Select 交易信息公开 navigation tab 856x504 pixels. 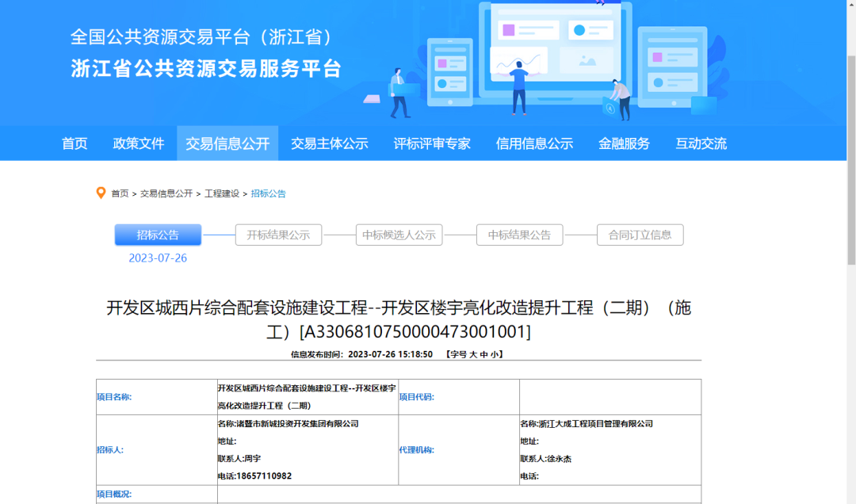227,143
